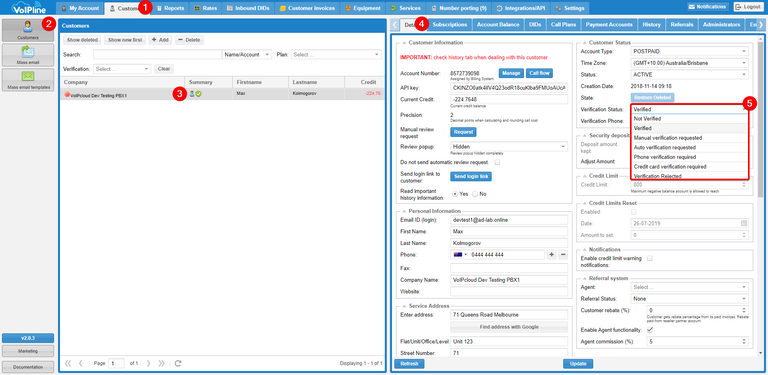Toggle Enable Agent functionality checkbox
The width and height of the screenshot is (768, 375).
pos(650,330)
